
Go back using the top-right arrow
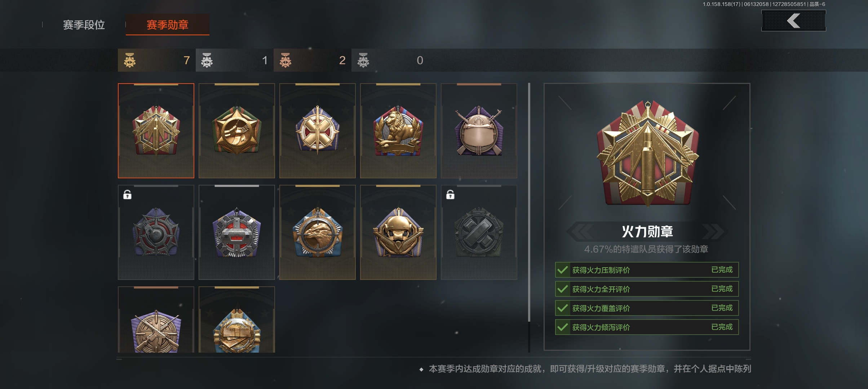793,21
